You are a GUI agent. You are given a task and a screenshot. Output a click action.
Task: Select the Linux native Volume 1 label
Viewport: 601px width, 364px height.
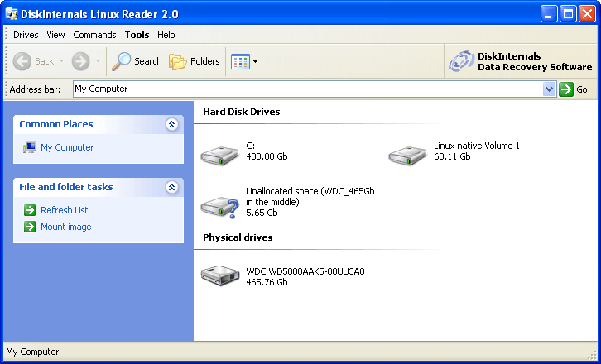pyautogui.click(x=477, y=151)
